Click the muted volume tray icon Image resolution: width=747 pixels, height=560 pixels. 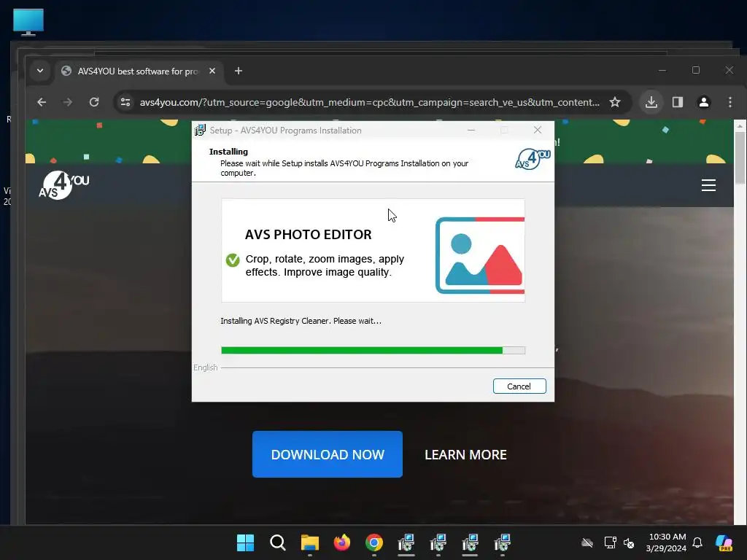coord(629,542)
